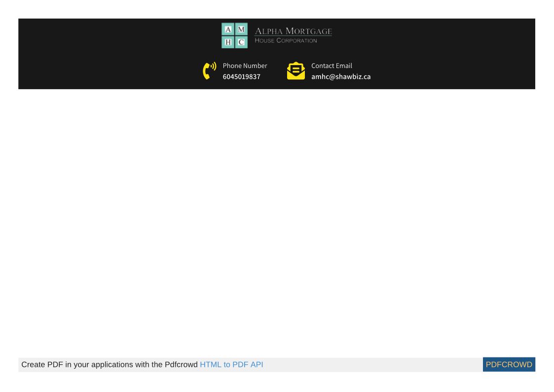The width and height of the screenshot is (554, 392).
Task: Click the Alpha Mortgage company name
Action: [293, 32]
